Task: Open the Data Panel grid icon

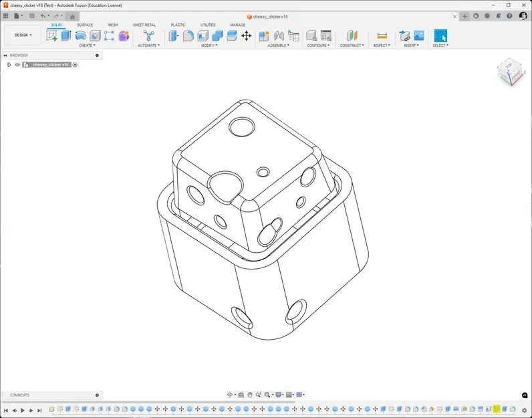Action: coord(6,16)
